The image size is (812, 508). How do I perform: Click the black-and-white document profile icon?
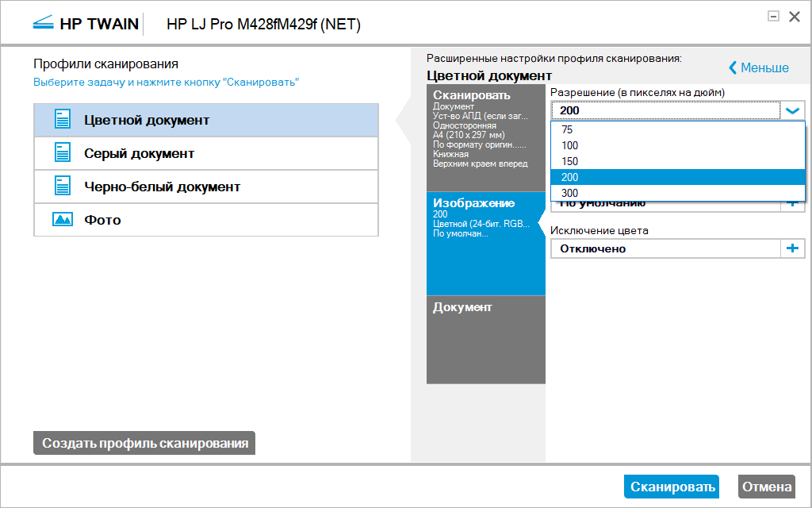click(x=63, y=187)
